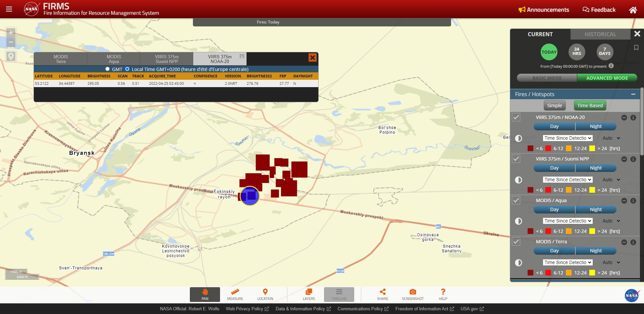Collapse the Fires / Hotspots section
Screen dimensions: 644x314
633,94
